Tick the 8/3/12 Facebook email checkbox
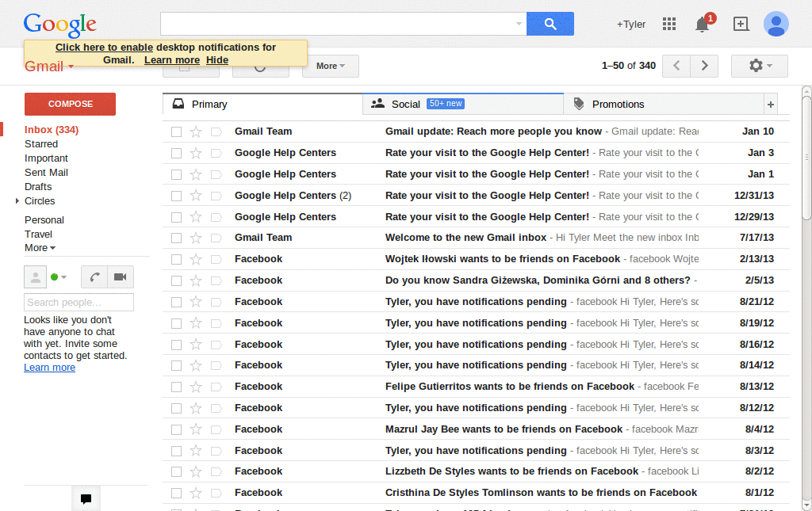This screenshot has height=511, width=812. click(177, 451)
